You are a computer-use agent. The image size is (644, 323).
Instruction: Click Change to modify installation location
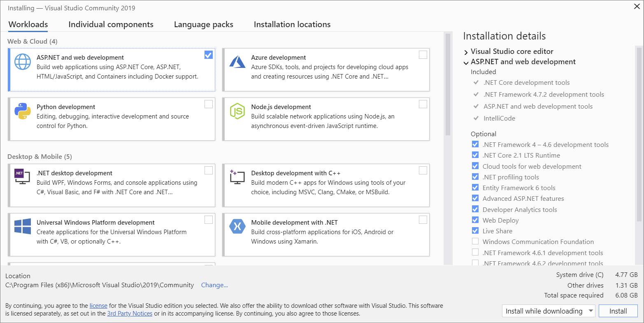coord(214,285)
